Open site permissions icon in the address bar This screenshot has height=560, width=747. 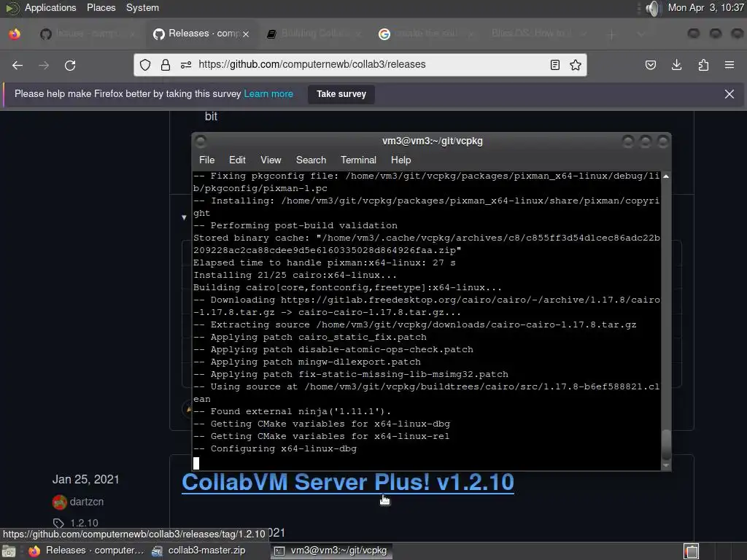(186, 65)
